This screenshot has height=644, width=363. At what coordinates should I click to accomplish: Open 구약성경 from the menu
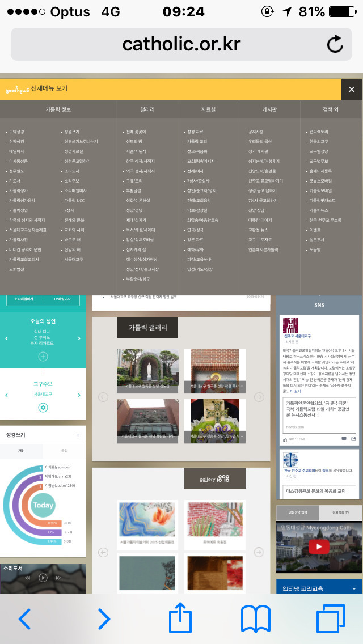16,132
